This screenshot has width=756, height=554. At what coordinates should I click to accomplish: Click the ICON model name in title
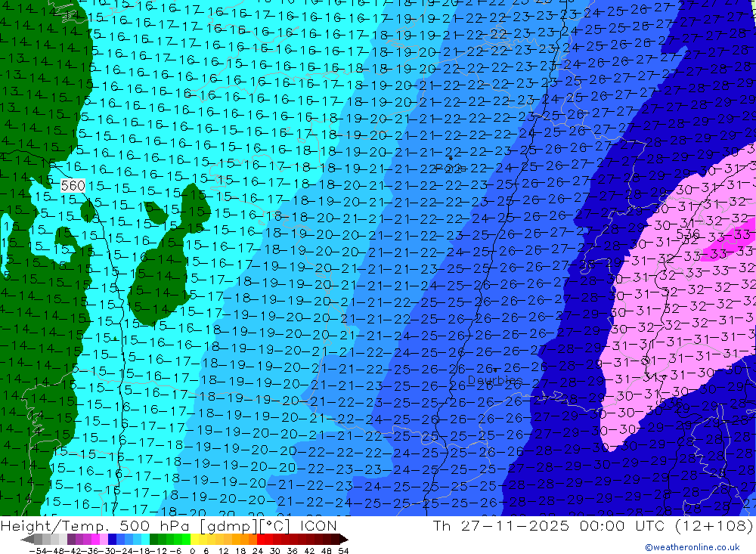pyautogui.click(x=318, y=525)
